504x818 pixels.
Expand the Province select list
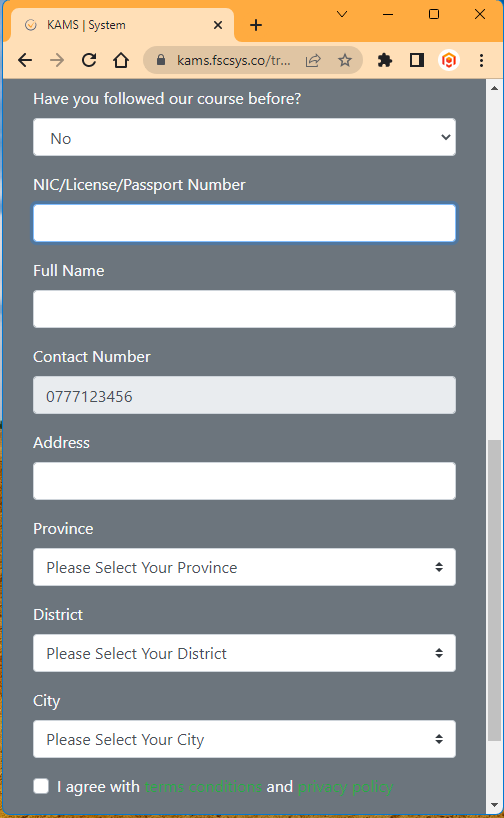[244, 567]
